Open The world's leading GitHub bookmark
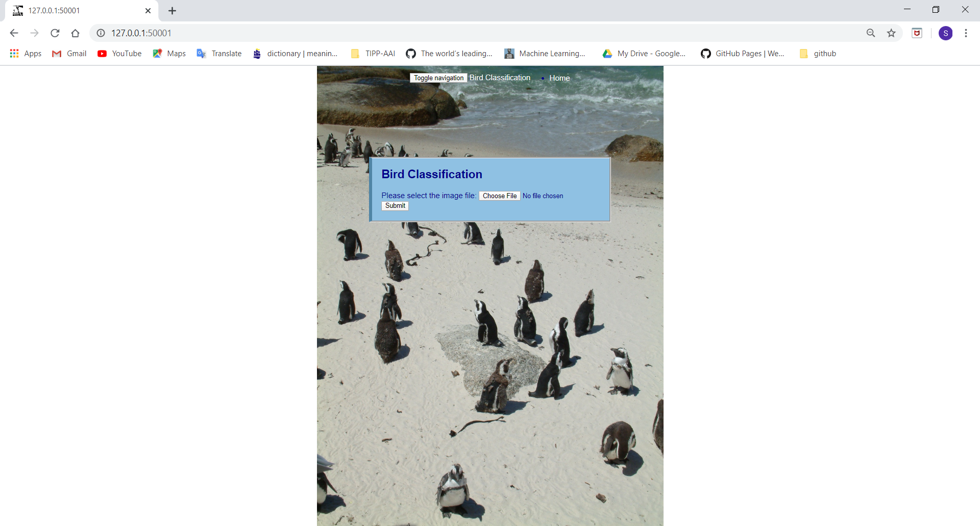 [449, 54]
